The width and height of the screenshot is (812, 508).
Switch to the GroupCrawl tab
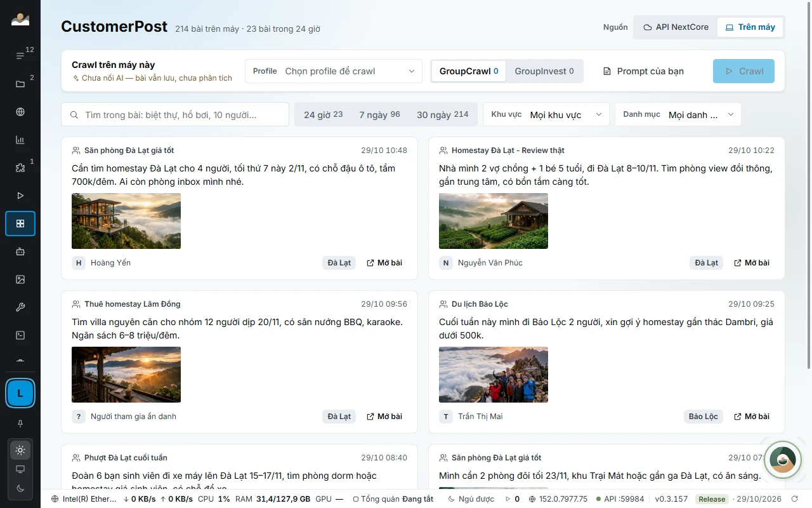tap(469, 71)
